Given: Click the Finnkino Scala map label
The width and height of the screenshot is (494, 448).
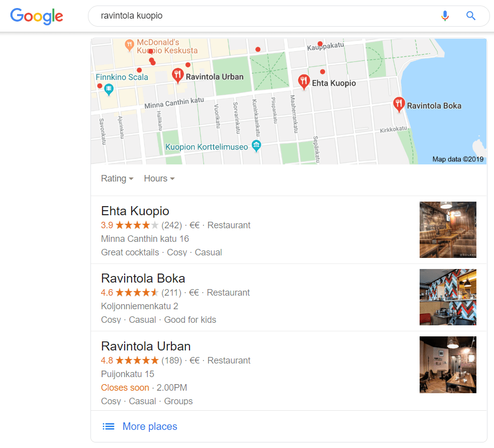Looking at the screenshot, I should pyautogui.click(x=122, y=77).
